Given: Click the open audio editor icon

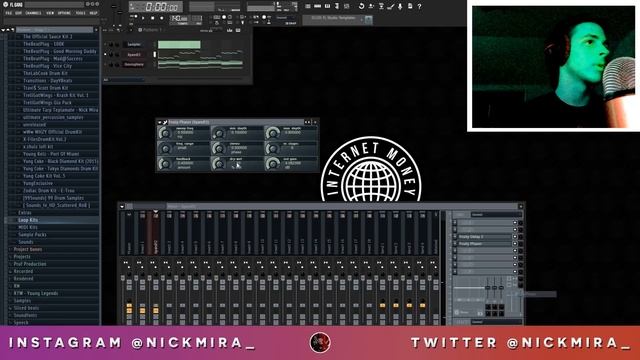Looking at the screenshot, I should [x=391, y=7].
